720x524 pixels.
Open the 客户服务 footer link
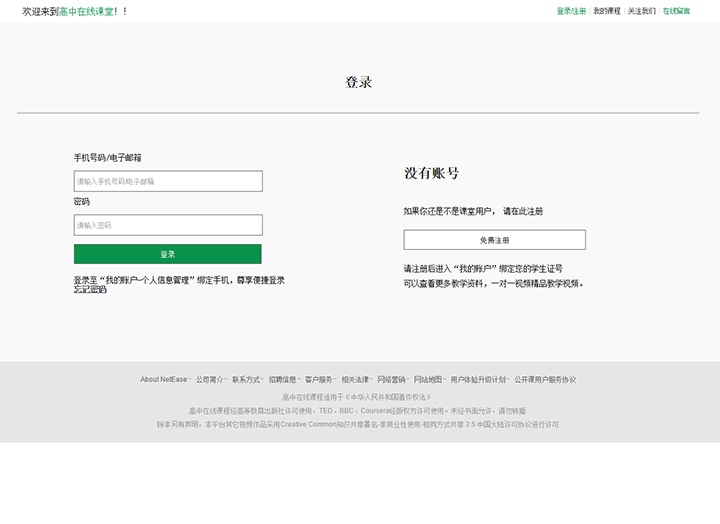pyautogui.click(x=318, y=379)
